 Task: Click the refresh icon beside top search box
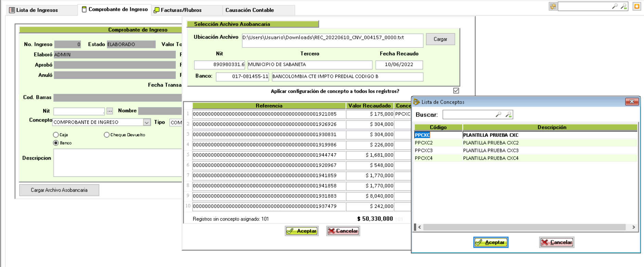click(553, 6)
